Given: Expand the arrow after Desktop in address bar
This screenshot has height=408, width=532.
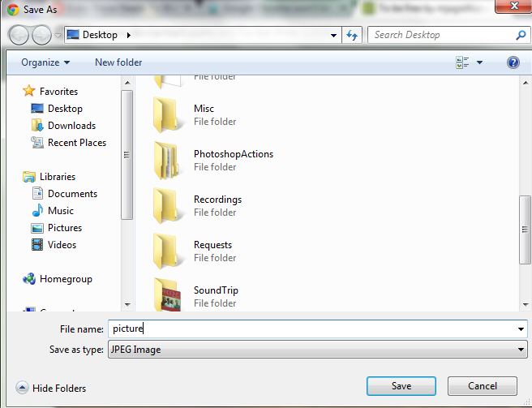Looking at the screenshot, I should tap(129, 35).
